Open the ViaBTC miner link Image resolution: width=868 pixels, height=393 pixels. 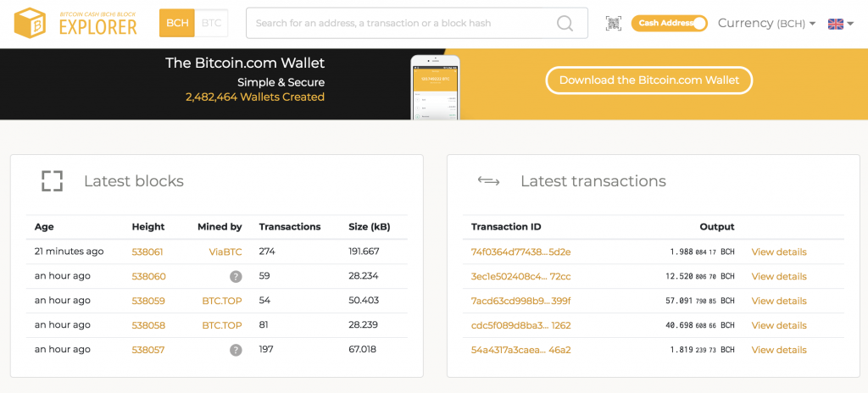pos(225,252)
